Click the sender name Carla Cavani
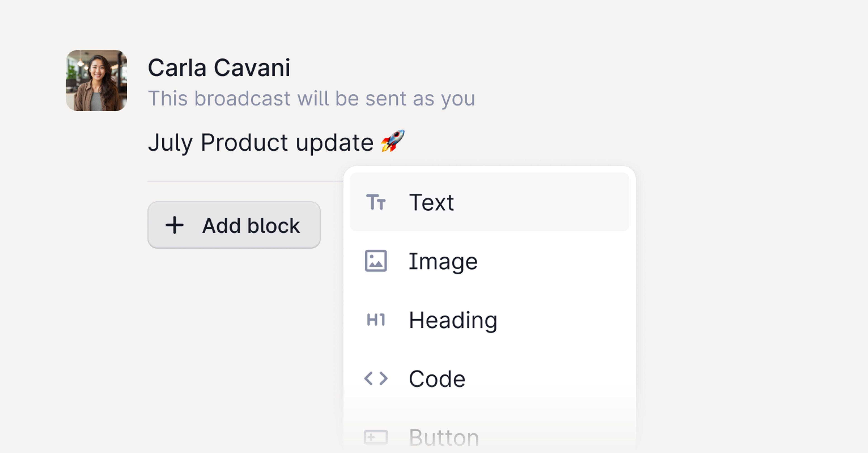This screenshot has width=868, height=453. click(x=219, y=67)
